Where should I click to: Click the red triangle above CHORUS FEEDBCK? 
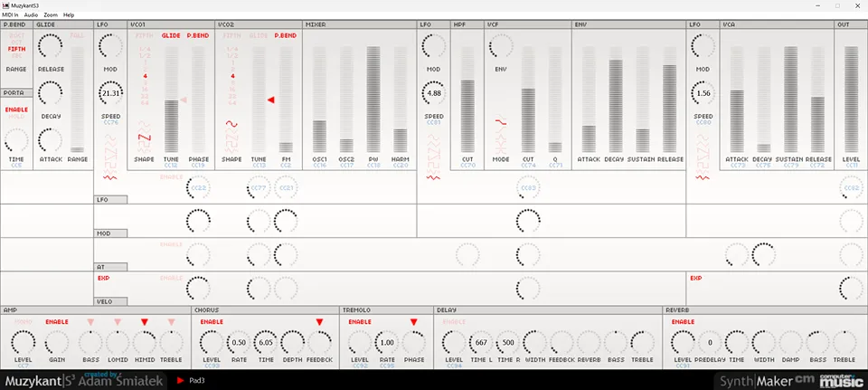pyautogui.click(x=318, y=322)
